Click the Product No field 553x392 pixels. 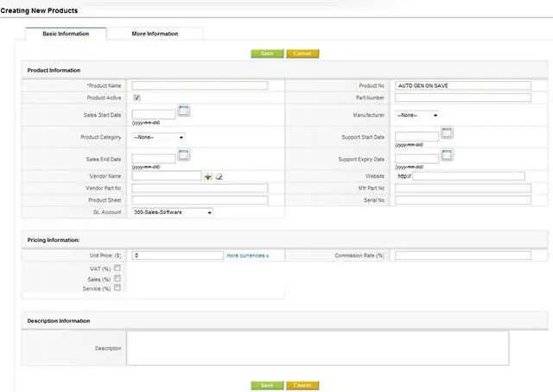pos(463,85)
